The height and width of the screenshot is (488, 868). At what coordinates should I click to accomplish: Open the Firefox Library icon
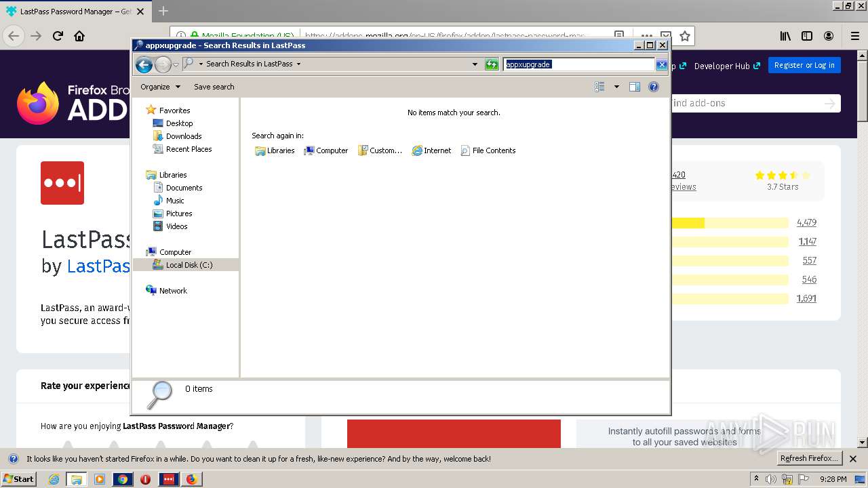click(x=785, y=36)
